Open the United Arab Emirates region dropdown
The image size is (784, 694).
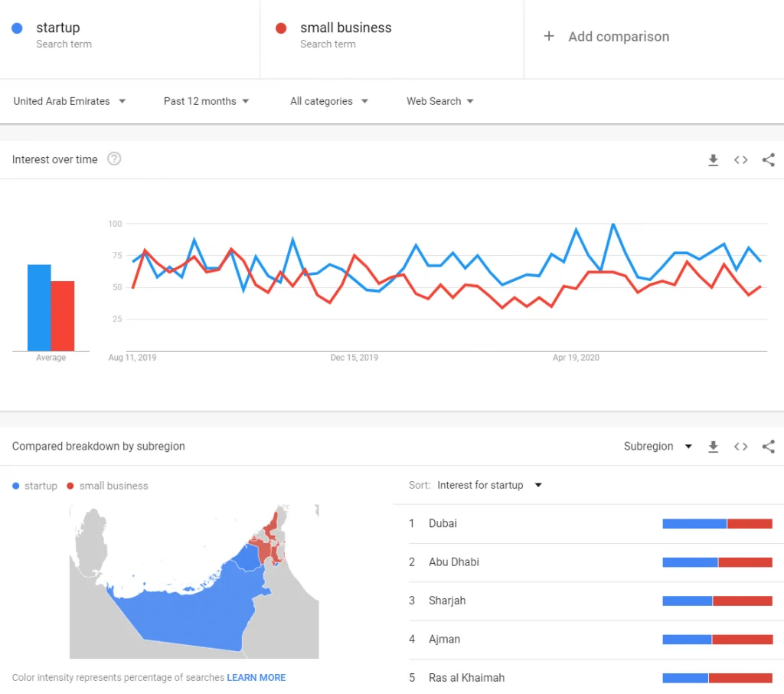pyautogui.click(x=69, y=100)
